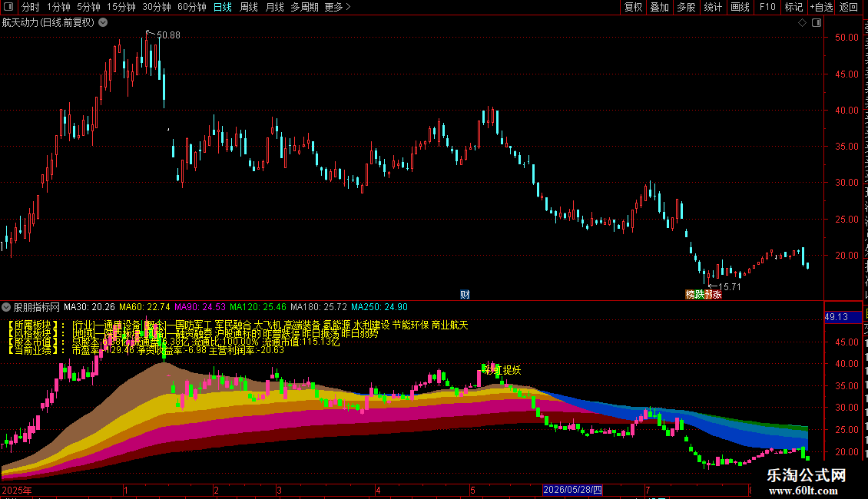Click the MA120: 25.46 value
868x499 pixels.
(258, 307)
